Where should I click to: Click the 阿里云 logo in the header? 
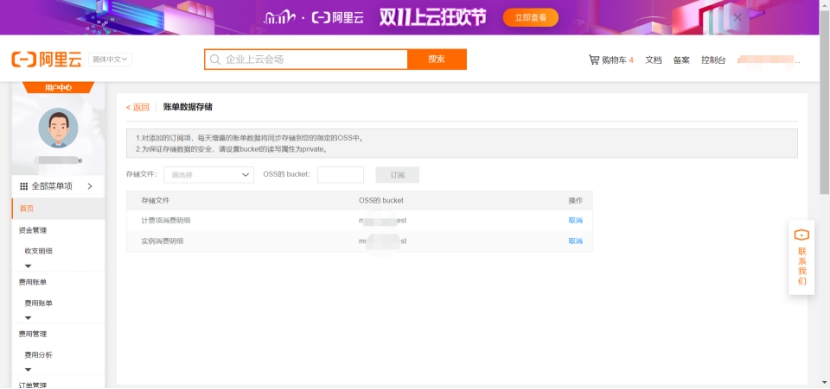pyautogui.click(x=47, y=59)
